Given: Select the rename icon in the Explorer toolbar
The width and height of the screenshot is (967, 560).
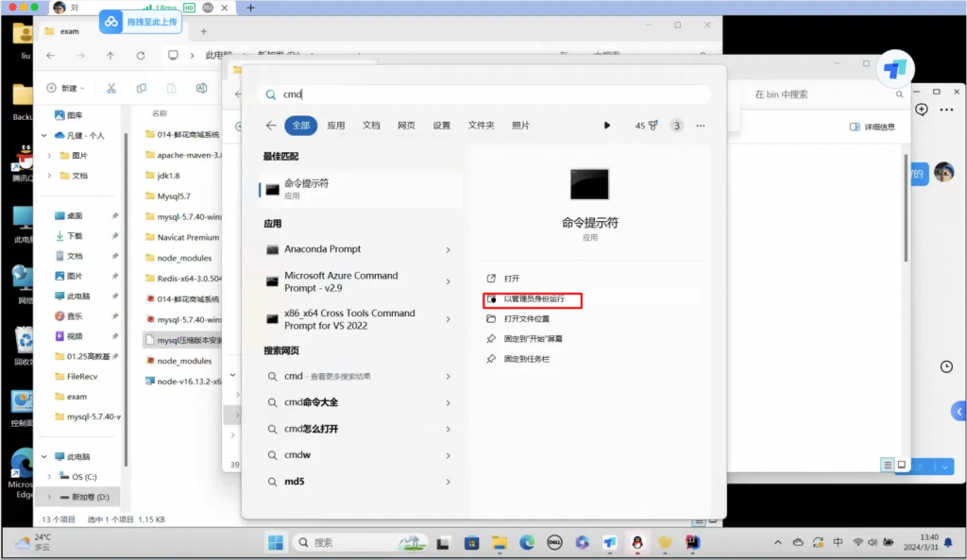Looking at the screenshot, I should point(201,89).
